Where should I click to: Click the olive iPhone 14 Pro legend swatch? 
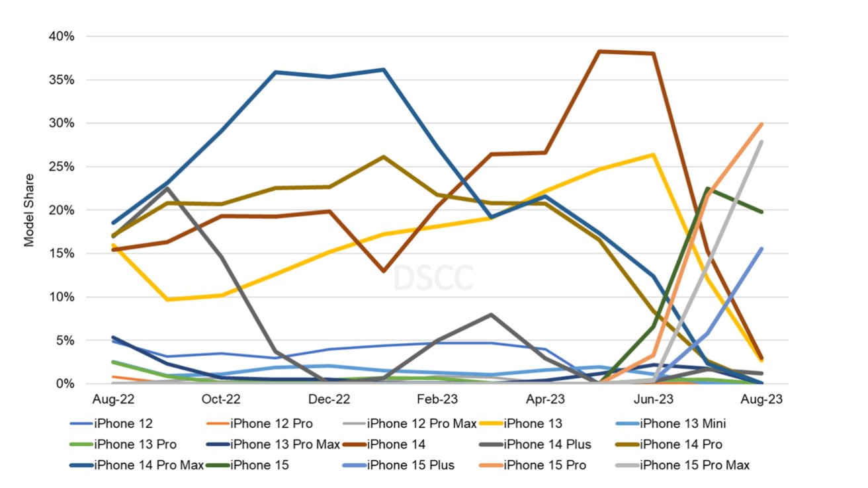(625, 444)
